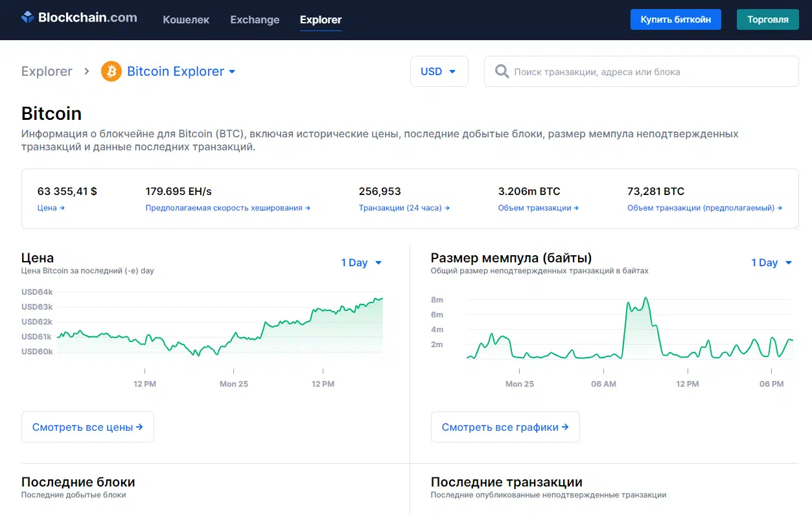Click the Mon 25 label on price chart
The width and height of the screenshot is (812, 515).
tap(234, 384)
